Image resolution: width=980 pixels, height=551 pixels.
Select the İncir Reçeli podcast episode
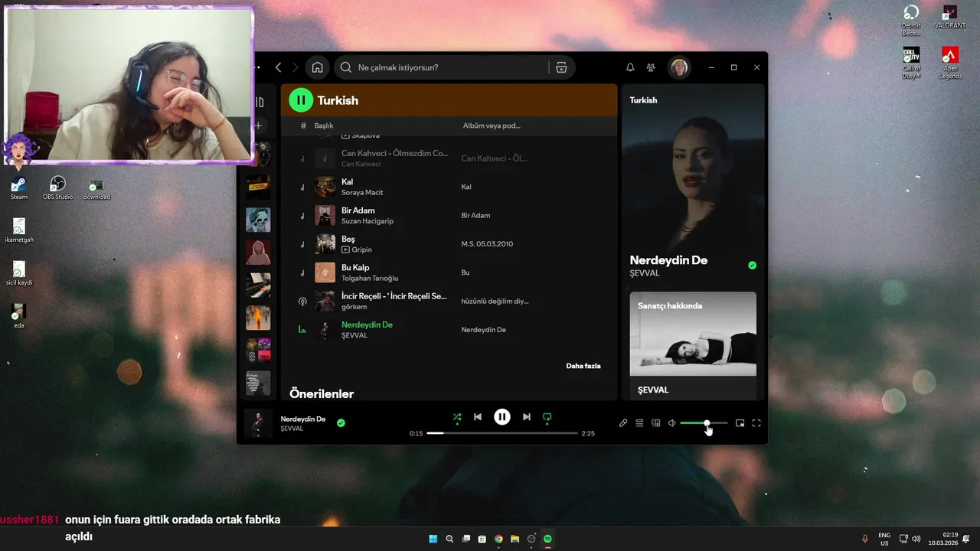pyautogui.click(x=449, y=301)
